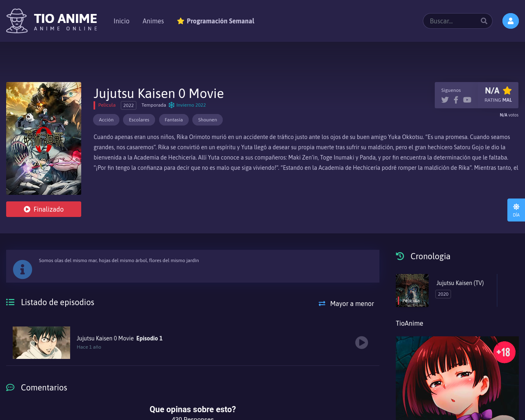Click the +18 badge on the banner
Viewport: 525px width, 420px height.
(504, 352)
